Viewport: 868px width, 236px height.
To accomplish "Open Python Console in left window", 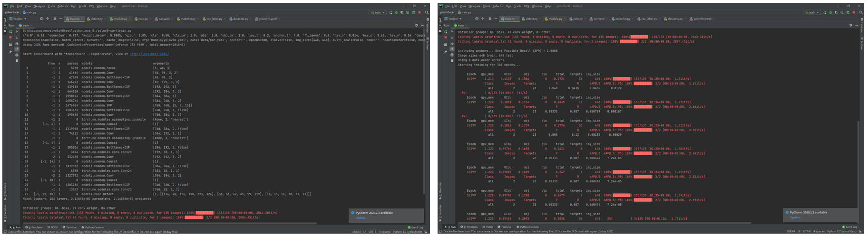I will click(x=93, y=227).
